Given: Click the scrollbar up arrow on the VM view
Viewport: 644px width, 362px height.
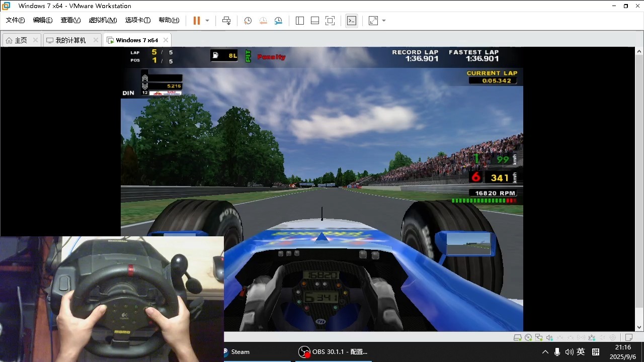Looking at the screenshot, I should 639,51.
